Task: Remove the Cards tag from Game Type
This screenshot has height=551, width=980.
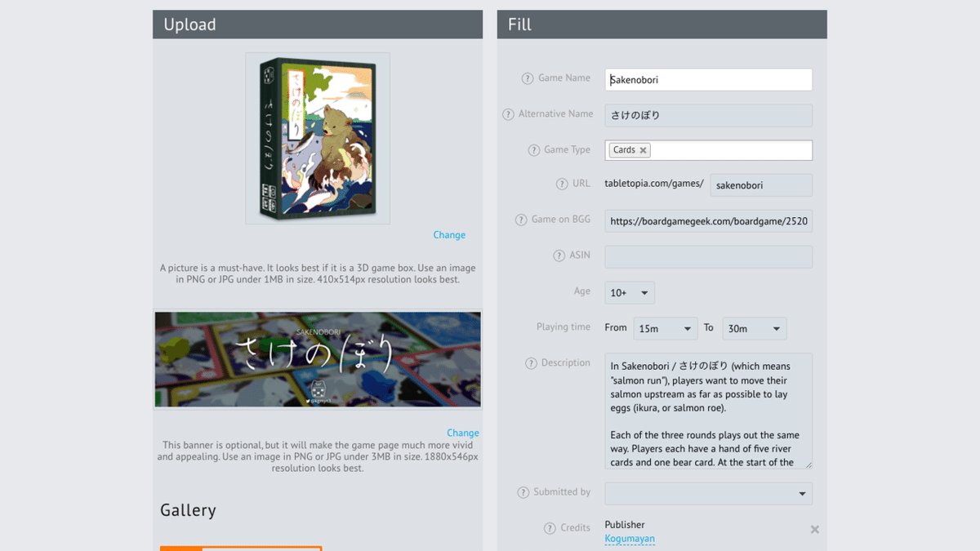Action: [x=644, y=150]
